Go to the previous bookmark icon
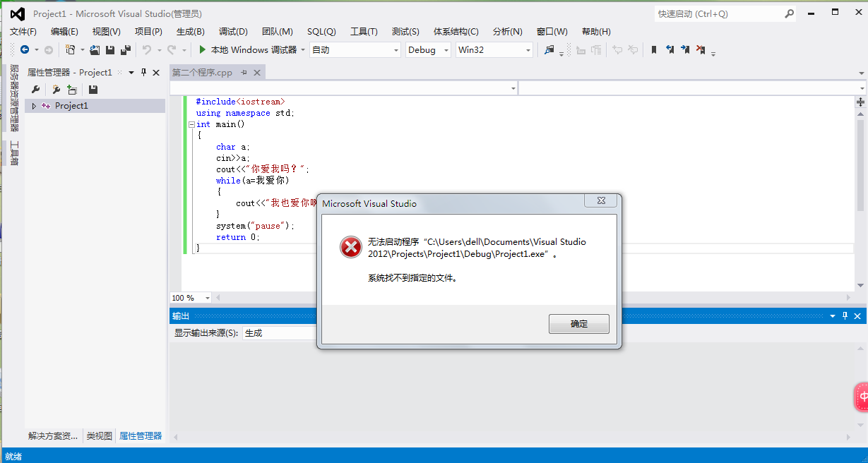 [x=670, y=50]
